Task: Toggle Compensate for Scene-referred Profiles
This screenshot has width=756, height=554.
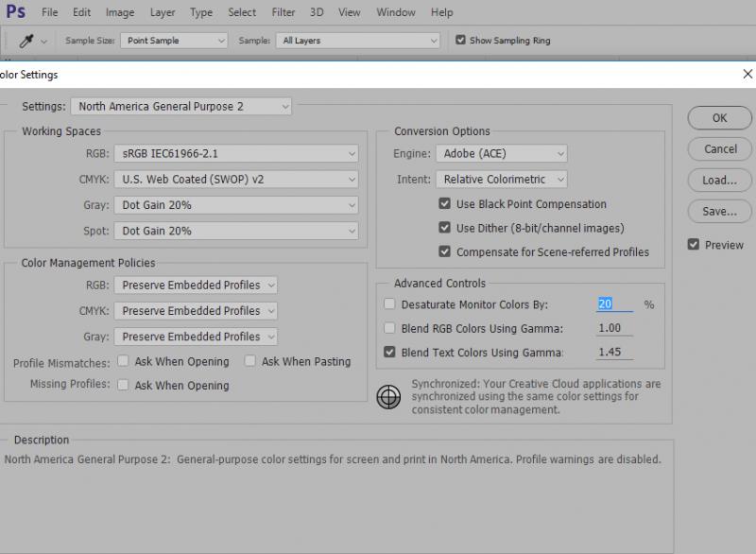Action: [x=444, y=251]
